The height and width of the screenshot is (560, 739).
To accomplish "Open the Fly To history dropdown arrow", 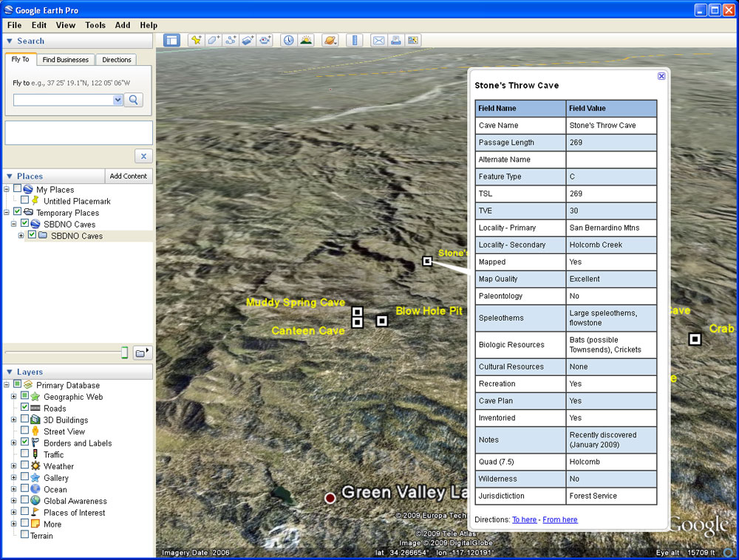I will (118, 100).
